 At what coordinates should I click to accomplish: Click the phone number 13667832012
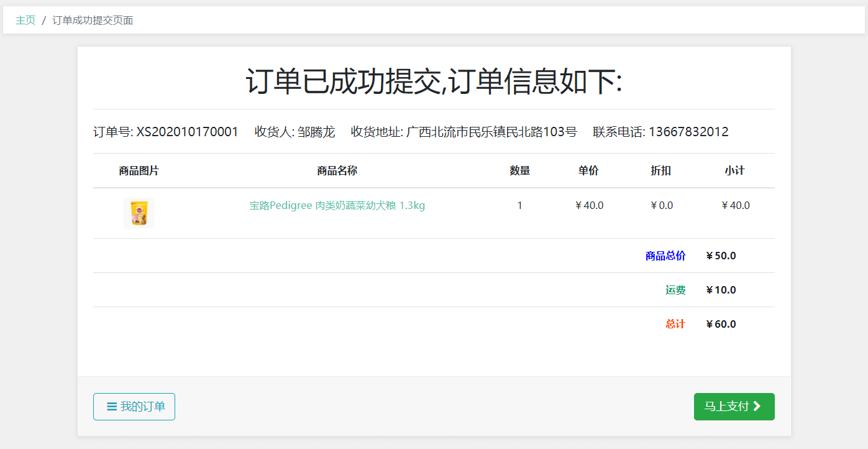688,132
